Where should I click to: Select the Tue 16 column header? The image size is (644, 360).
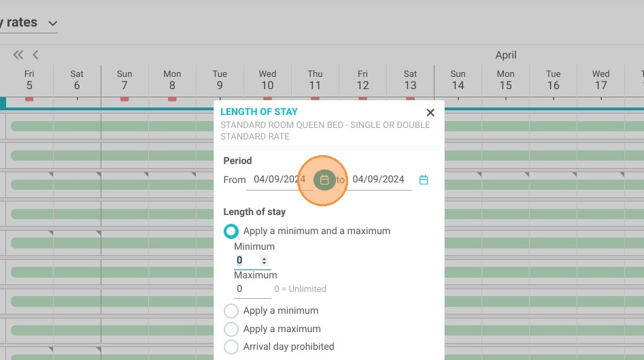tap(554, 80)
